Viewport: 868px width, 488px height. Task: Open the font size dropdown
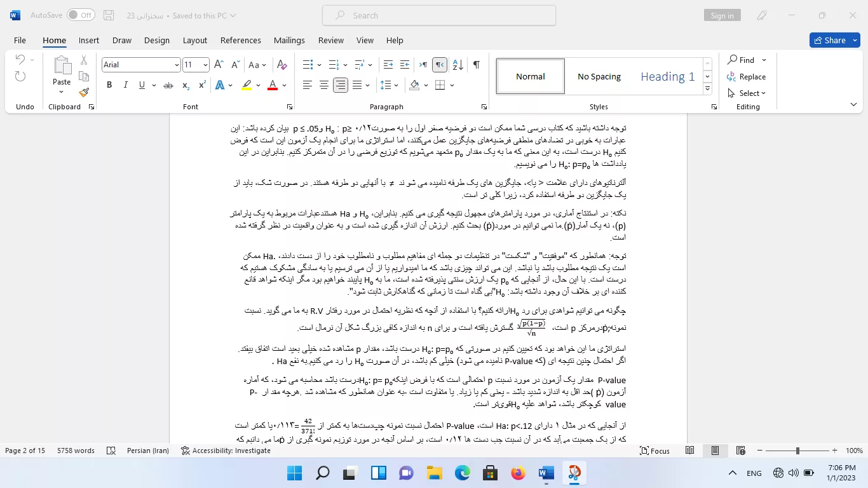pos(205,65)
